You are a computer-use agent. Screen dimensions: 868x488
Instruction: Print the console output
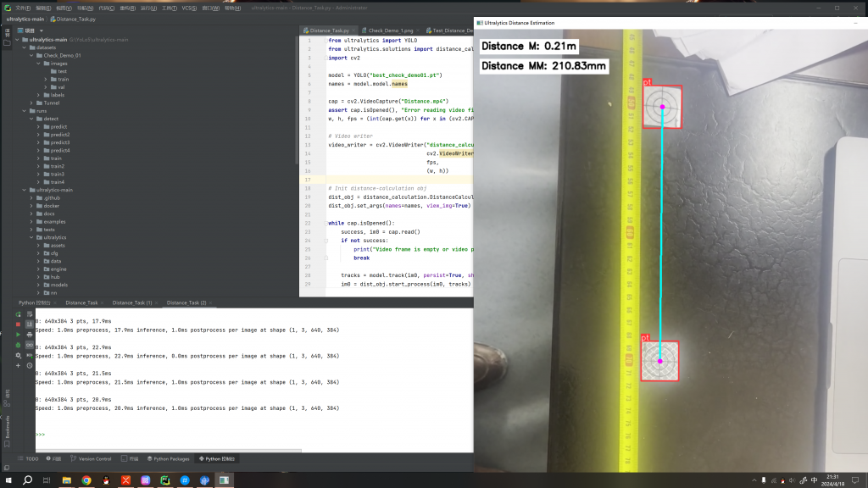point(30,335)
